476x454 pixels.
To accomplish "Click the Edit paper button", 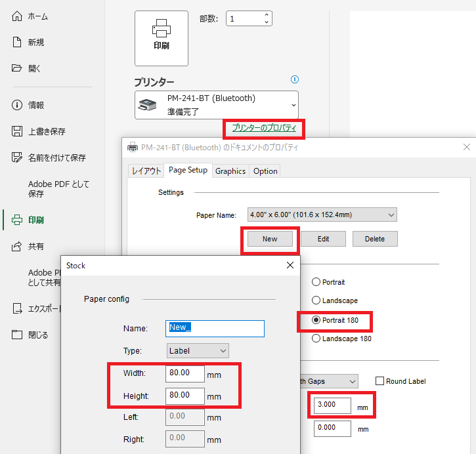I will [323, 239].
